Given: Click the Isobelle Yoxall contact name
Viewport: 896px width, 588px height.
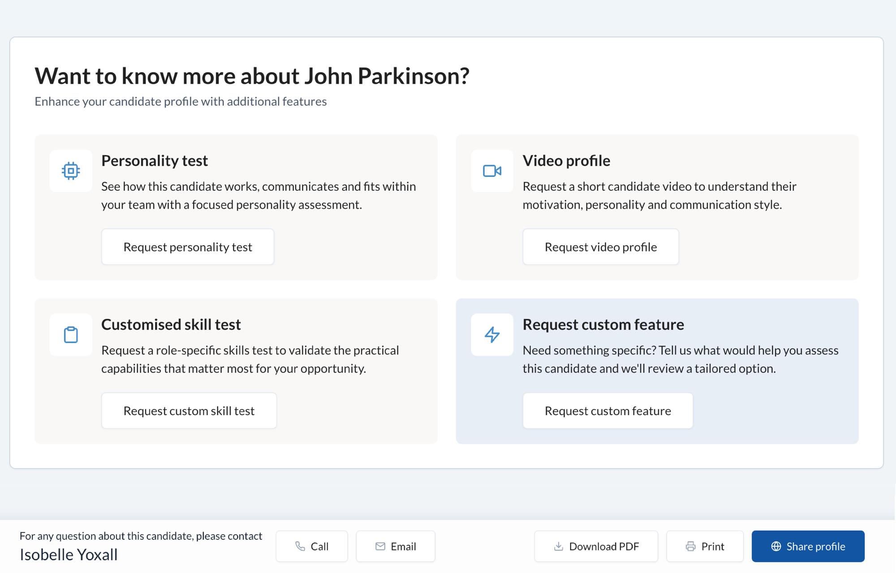Looking at the screenshot, I should [69, 554].
